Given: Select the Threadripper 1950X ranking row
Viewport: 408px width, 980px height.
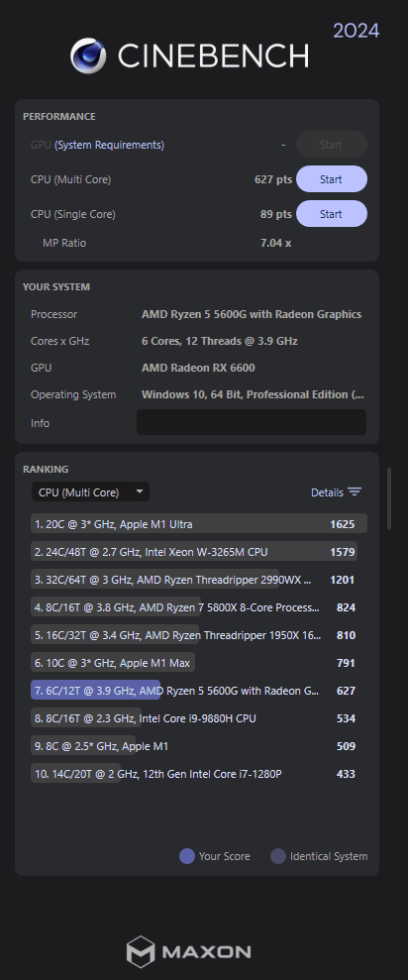Looking at the screenshot, I should (199, 635).
